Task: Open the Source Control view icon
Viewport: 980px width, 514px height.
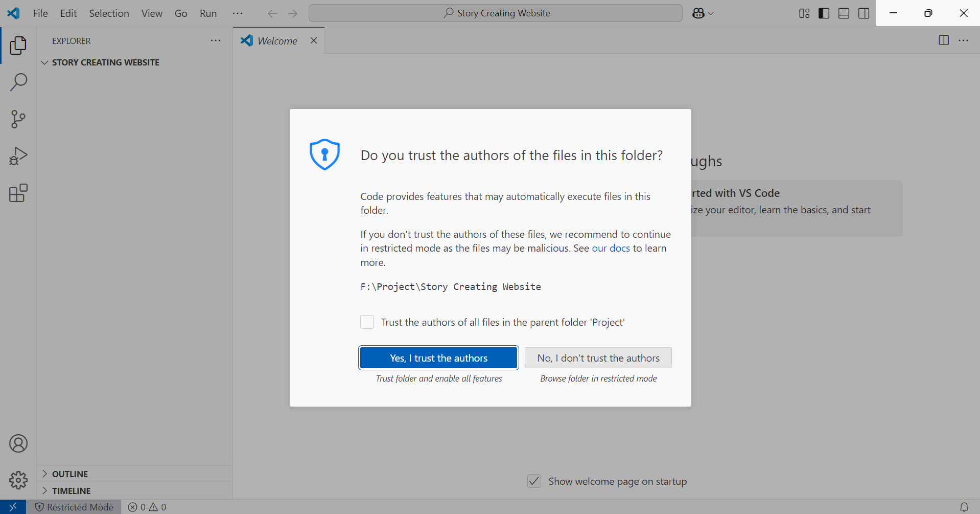Action: [18, 119]
